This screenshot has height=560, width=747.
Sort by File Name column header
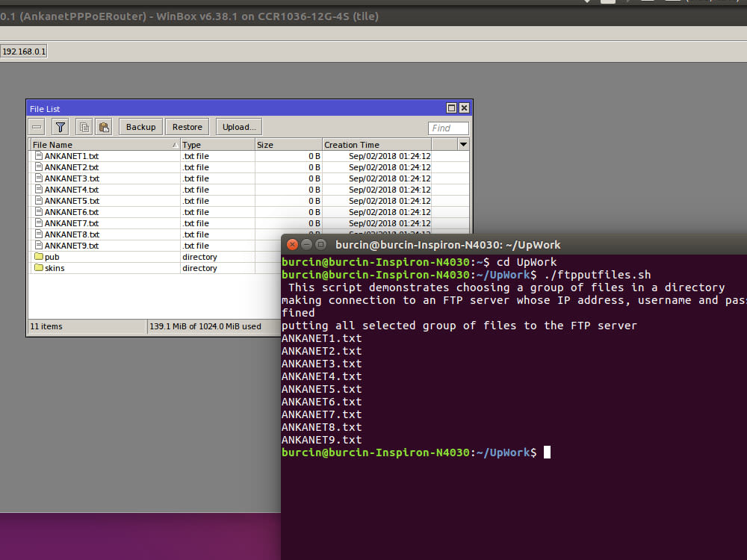(x=105, y=145)
